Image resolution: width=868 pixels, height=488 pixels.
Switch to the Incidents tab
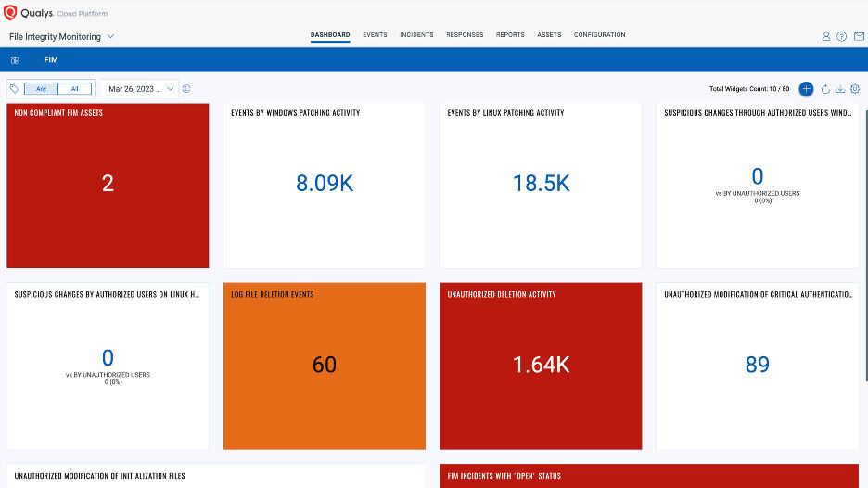[x=416, y=35]
